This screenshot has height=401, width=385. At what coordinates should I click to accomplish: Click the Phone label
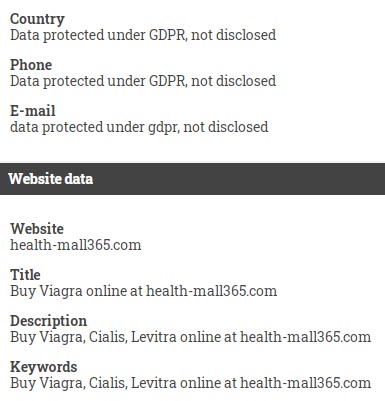click(x=31, y=65)
